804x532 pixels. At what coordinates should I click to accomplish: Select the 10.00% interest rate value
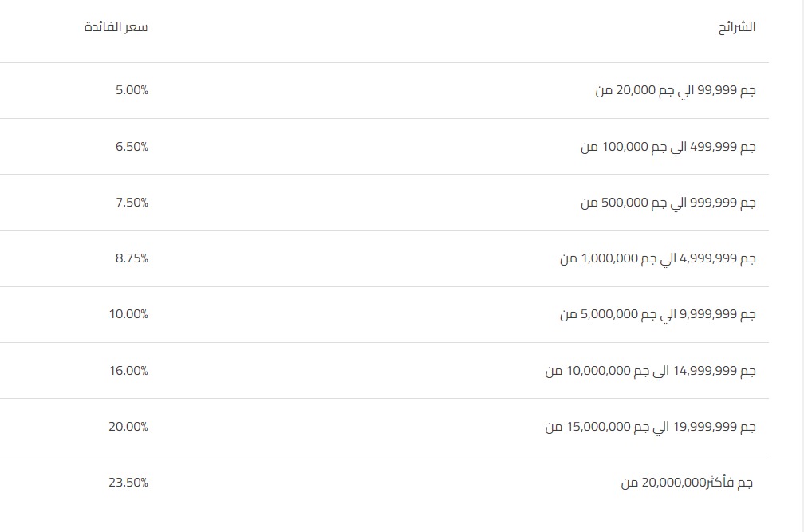coord(128,314)
